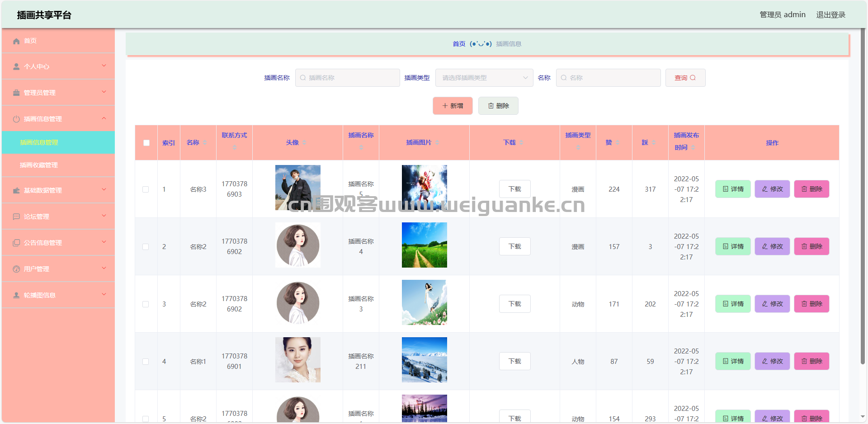Click sort arrows on 名称 column header

(x=205, y=143)
